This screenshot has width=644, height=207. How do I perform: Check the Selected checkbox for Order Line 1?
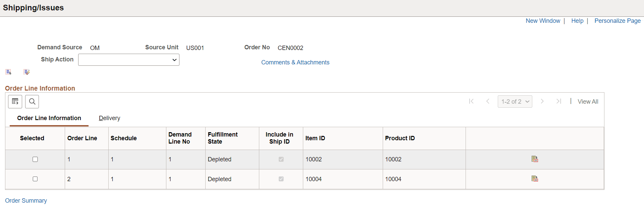point(35,159)
